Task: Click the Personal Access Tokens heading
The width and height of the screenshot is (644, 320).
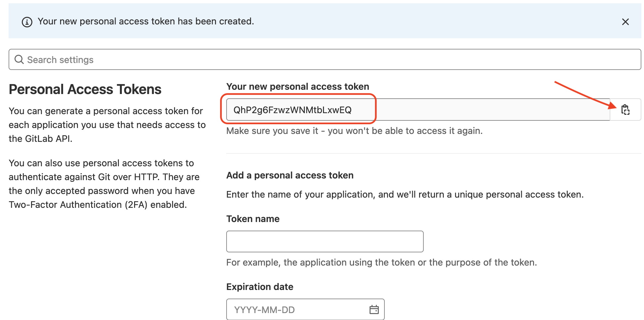Action: click(x=85, y=89)
